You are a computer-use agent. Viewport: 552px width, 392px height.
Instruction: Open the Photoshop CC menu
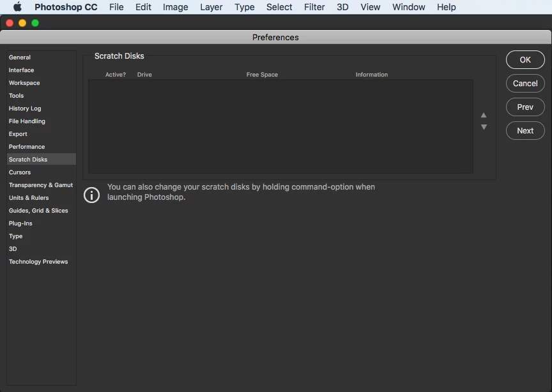66,7
